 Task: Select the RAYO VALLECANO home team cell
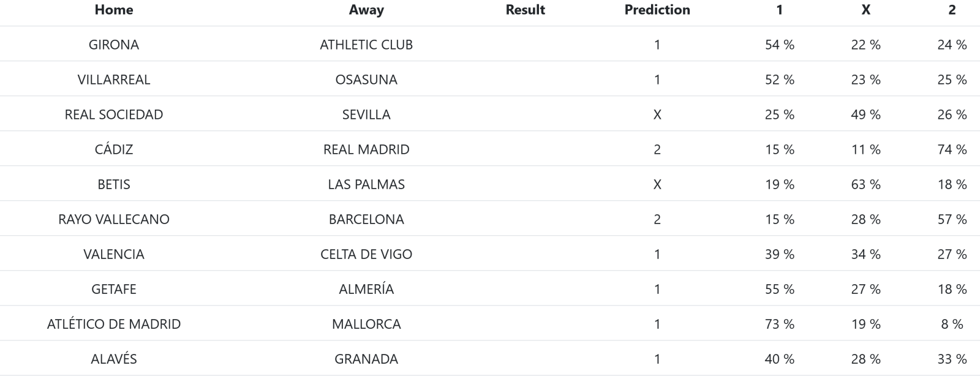click(x=113, y=219)
